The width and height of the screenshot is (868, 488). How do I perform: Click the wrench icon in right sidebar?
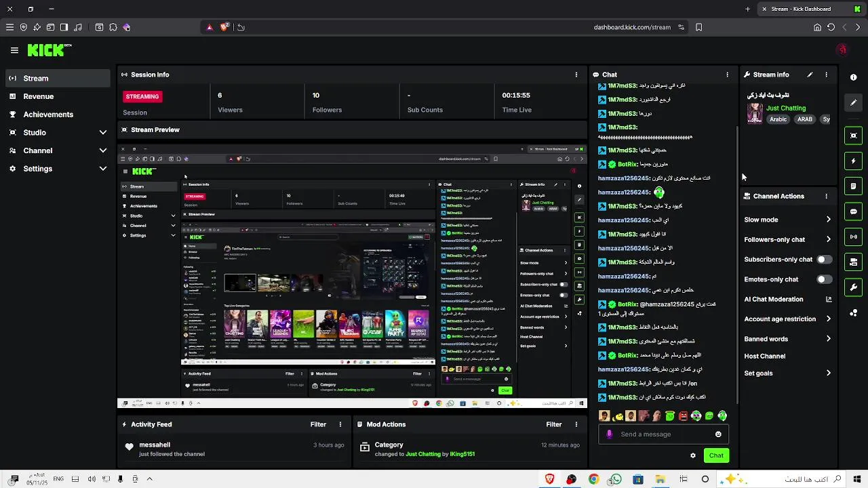pyautogui.click(x=854, y=287)
